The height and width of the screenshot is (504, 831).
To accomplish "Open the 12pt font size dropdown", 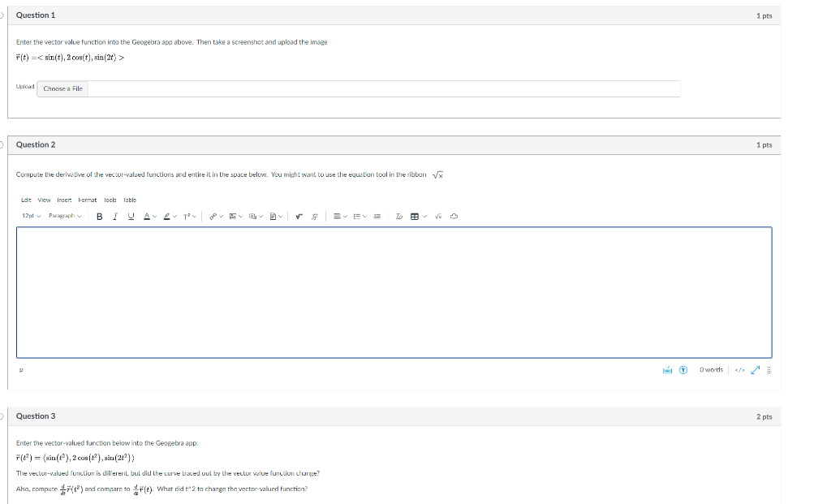I will [32, 216].
